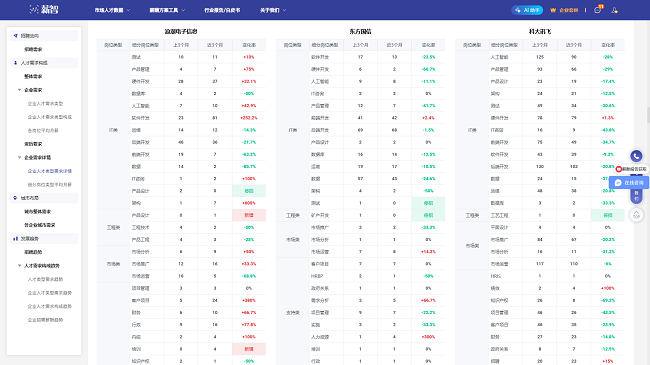Open 人才类型需求趋势 sidebar item

[x=45, y=279]
